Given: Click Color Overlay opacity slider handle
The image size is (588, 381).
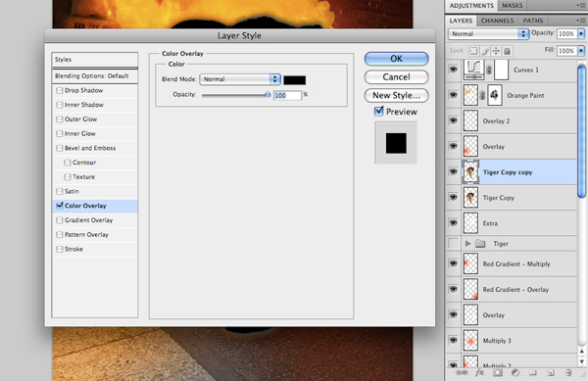Looking at the screenshot, I should tap(268, 95).
